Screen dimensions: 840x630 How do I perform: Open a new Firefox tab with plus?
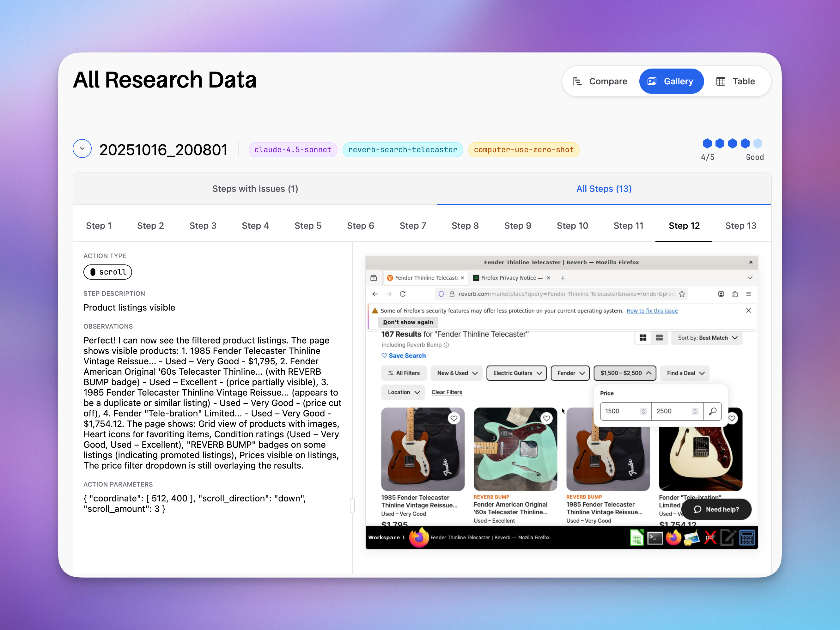pyautogui.click(x=563, y=278)
